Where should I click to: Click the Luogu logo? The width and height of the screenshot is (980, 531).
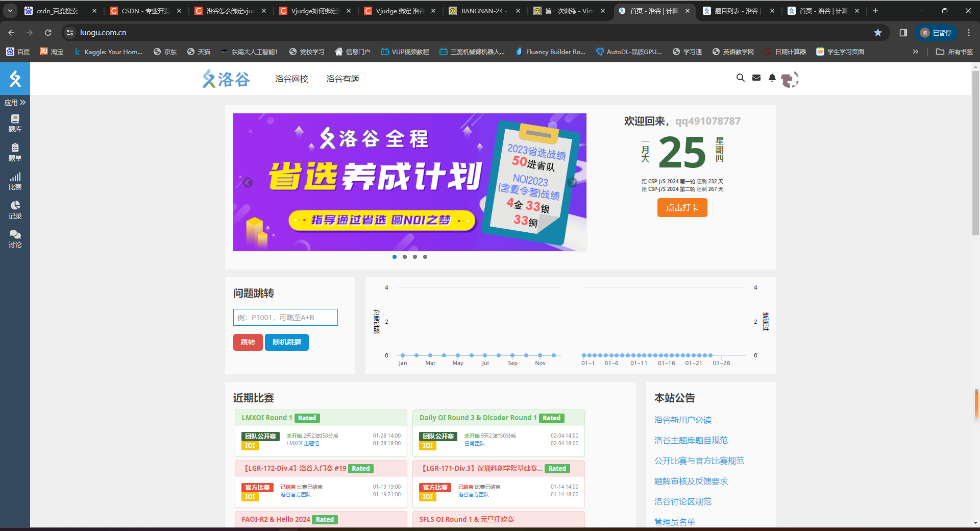point(226,79)
